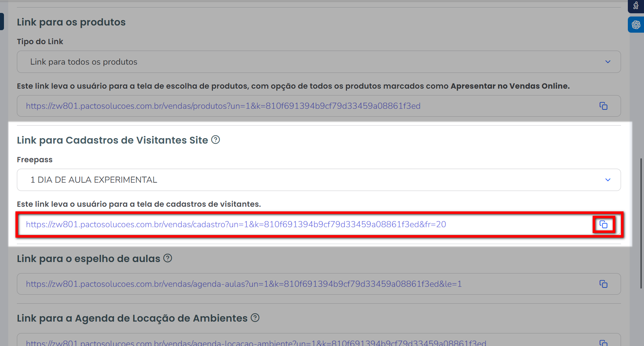
Task: Click the vendas/cadastro URL text
Action: point(236,224)
